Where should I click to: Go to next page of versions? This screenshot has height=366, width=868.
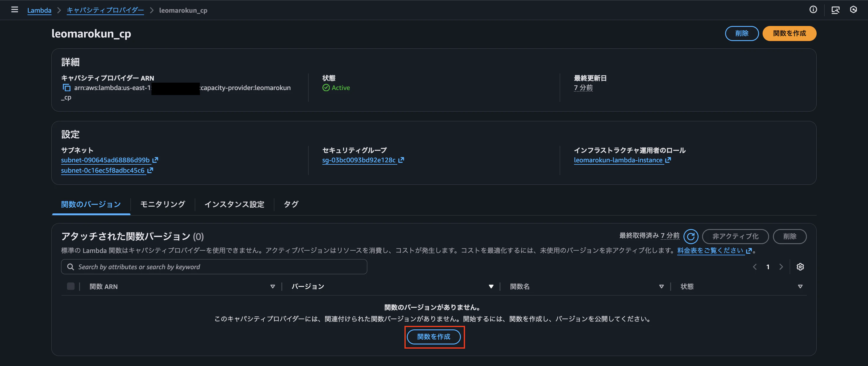tap(781, 267)
